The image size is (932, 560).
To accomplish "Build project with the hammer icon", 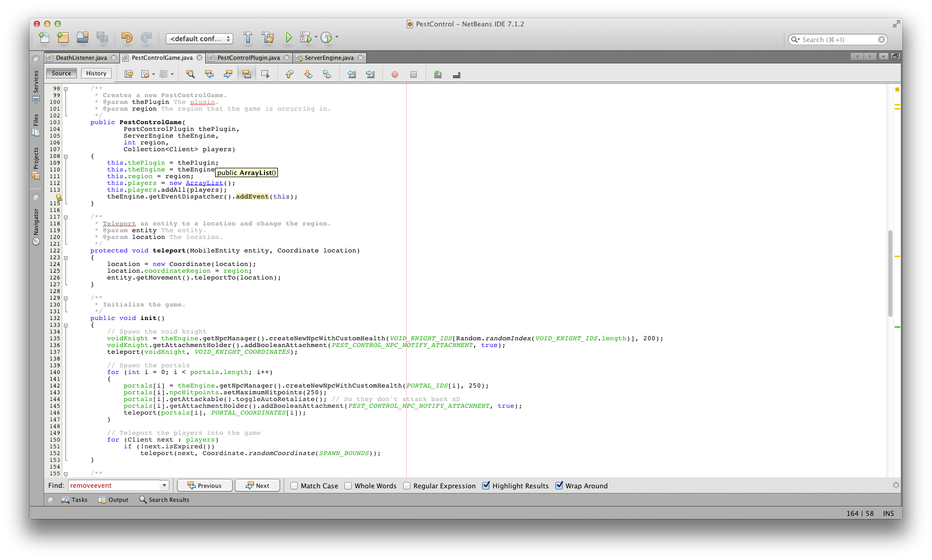I will (248, 37).
